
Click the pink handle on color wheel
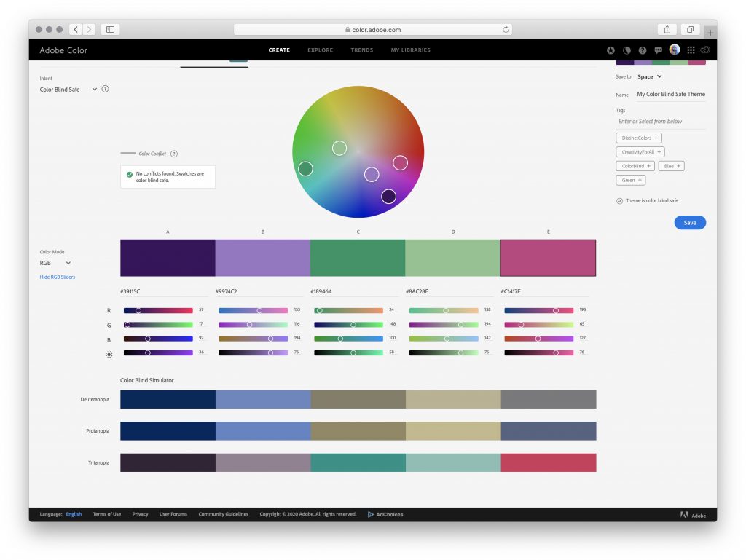(400, 163)
